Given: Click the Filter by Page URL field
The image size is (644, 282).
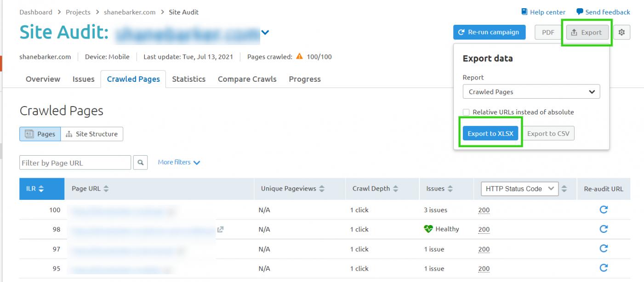Looking at the screenshot, I should (x=75, y=163).
